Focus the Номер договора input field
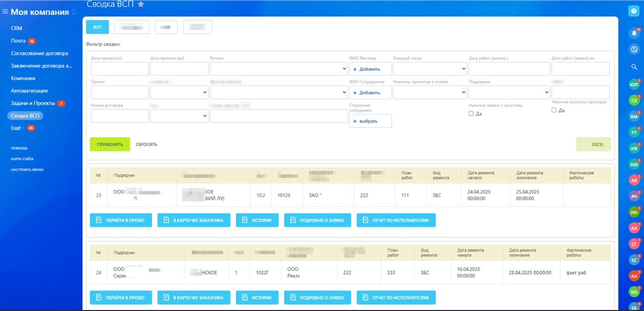 point(120,116)
